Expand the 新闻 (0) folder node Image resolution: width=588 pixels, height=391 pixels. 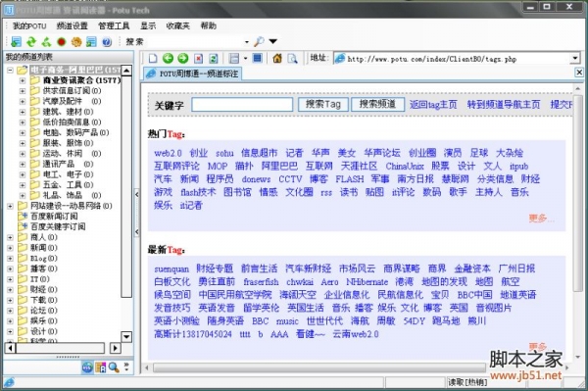[10, 248]
